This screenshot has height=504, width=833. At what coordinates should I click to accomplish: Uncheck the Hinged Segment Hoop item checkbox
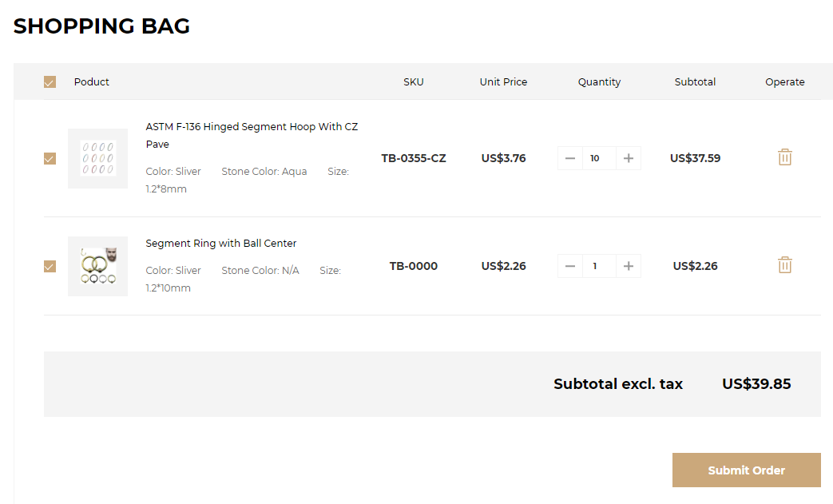tap(50, 158)
